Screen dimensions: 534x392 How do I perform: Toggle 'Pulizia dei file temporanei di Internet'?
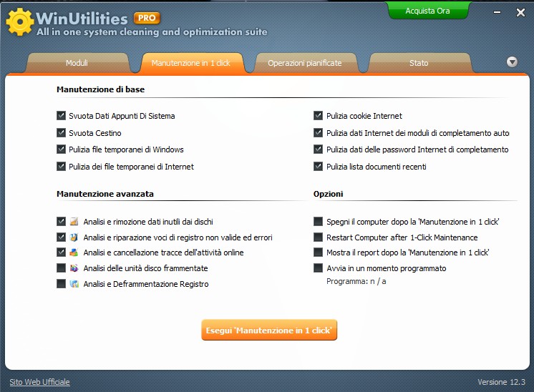[62, 167]
